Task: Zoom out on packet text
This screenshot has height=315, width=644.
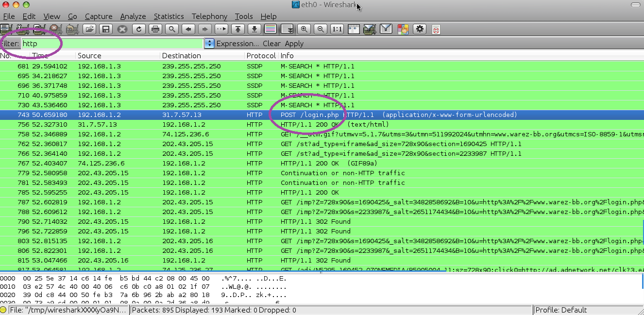Action: (321, 29)
